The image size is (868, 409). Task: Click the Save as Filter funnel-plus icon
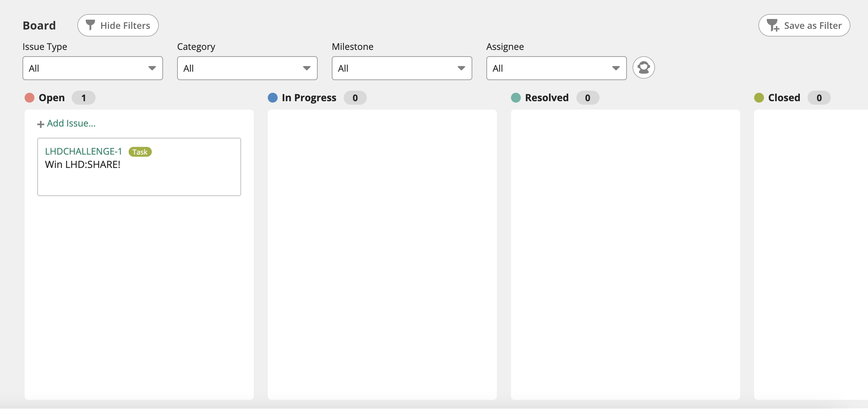[x=773, y=25]
